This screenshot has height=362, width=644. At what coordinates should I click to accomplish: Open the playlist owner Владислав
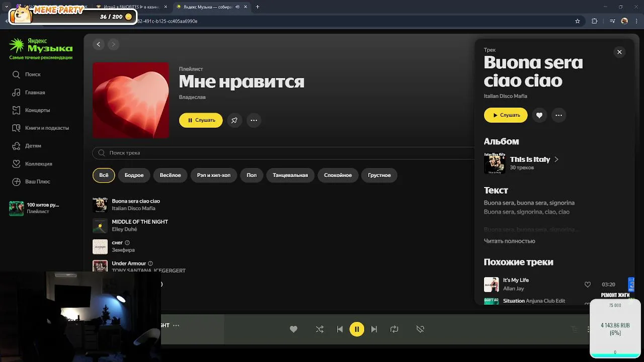(192, 97)
